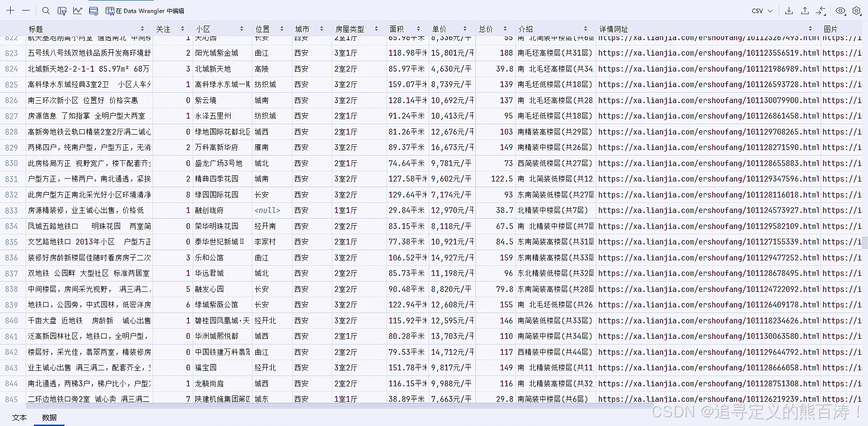Add a new row with the plus icon
868x426 pixels.
tap(10, 10)
